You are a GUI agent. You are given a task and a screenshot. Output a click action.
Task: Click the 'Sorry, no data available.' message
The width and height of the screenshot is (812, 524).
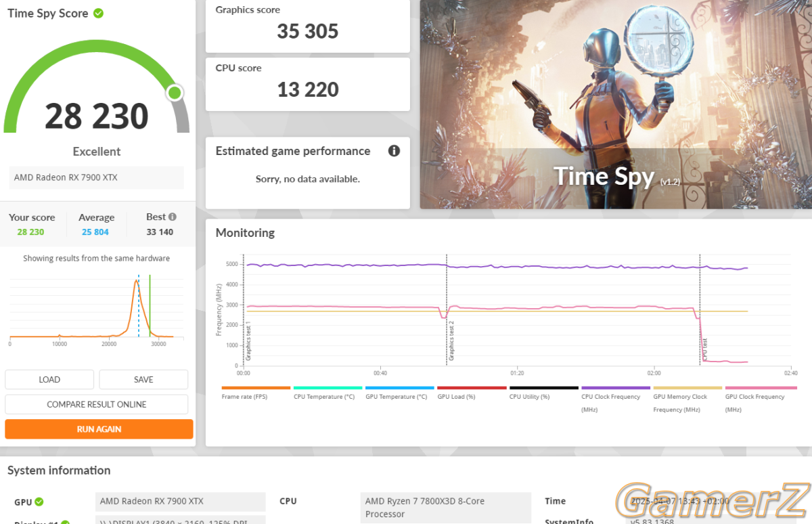[308, 179]
